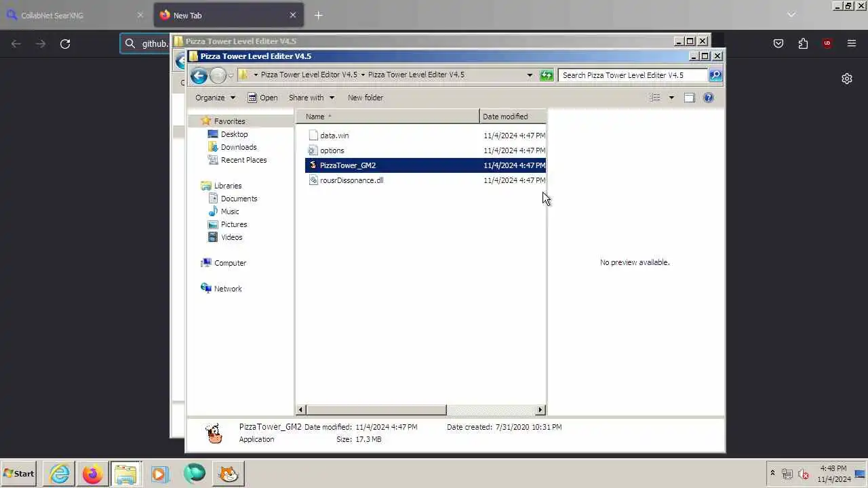Click the green Refresh button in Explorer
This screenshot has width=868, height=488.
[x=547, y=75]
